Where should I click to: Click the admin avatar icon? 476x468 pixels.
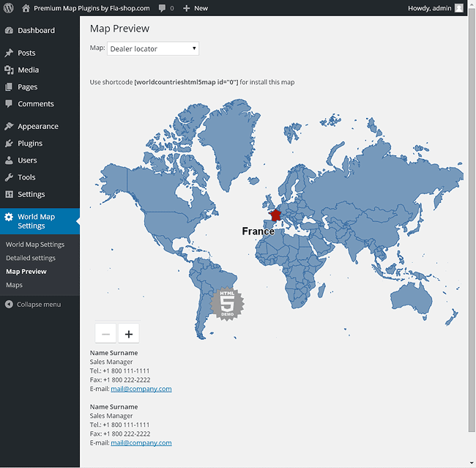pyautogui.click(x=458, y=8)
